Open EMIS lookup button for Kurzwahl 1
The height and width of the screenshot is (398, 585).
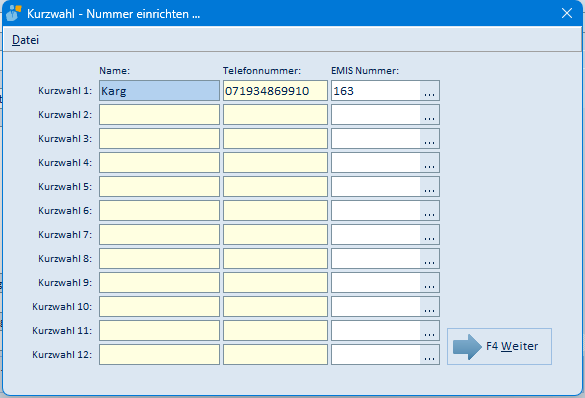tap(429, 91)
